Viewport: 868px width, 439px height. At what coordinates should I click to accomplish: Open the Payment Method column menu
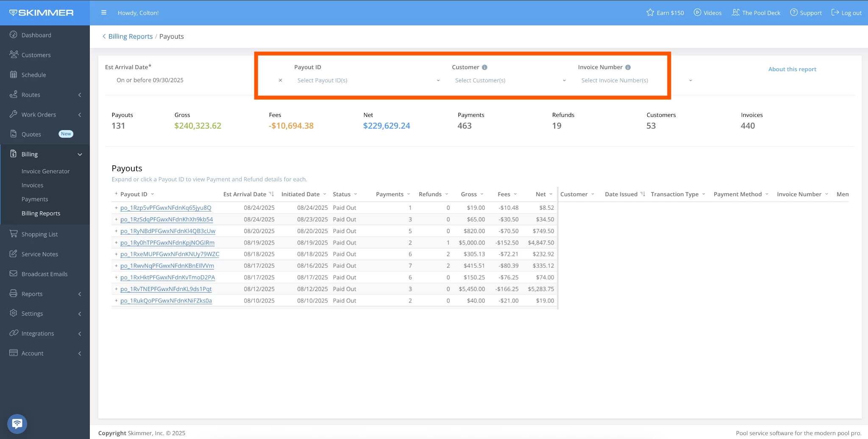767,194
